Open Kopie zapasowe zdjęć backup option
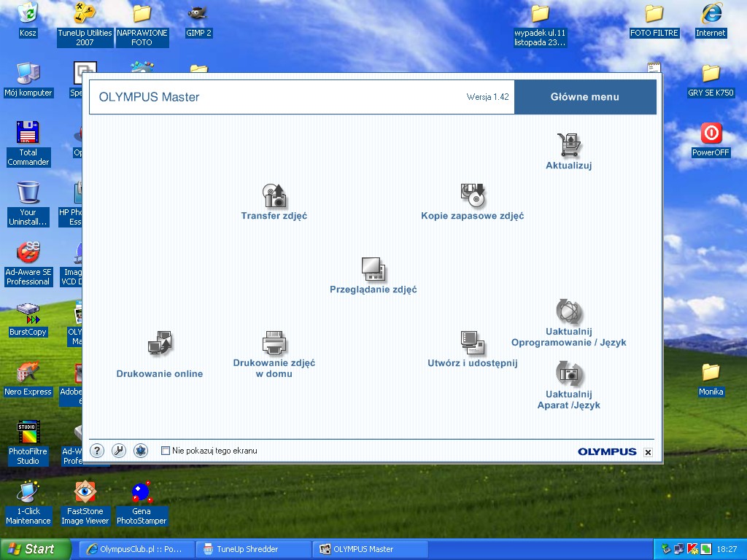The image size is (747, 560). pyautogui.click(x=472, y=203)
